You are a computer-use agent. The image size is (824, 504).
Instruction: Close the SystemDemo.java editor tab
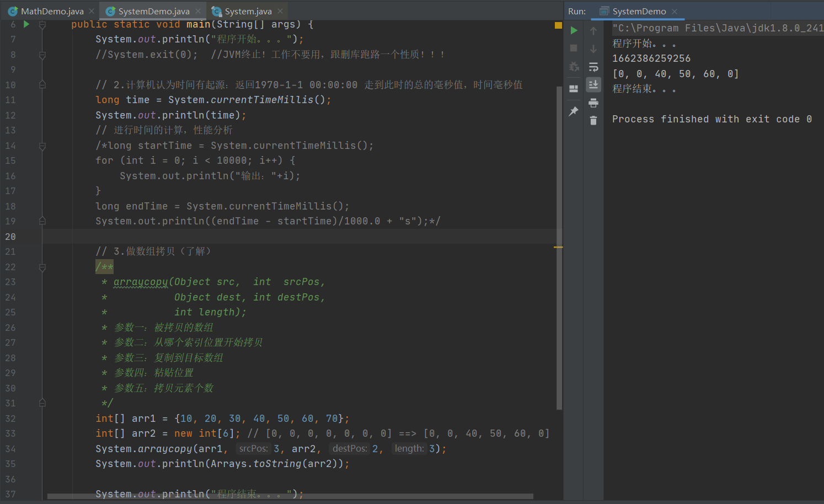pos(198,11)
